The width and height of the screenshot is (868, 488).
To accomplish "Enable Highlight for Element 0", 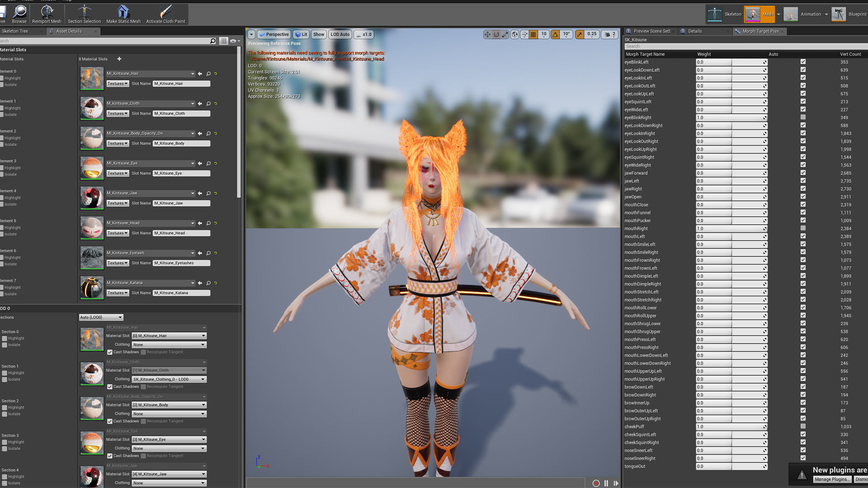I will point(2,78).
